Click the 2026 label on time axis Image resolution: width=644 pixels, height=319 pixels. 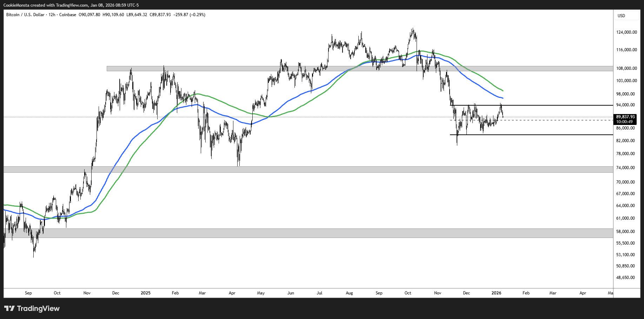coord(496,293)
